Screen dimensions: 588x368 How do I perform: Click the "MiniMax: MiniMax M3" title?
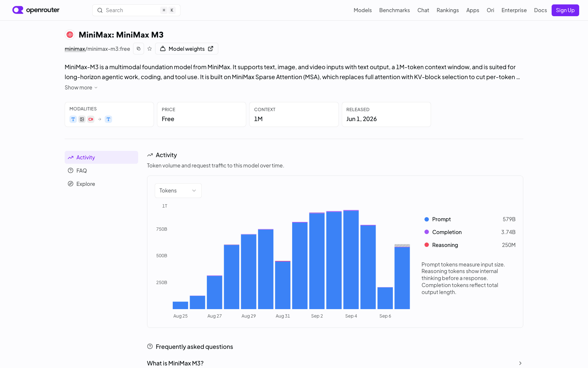coord(121,35)
